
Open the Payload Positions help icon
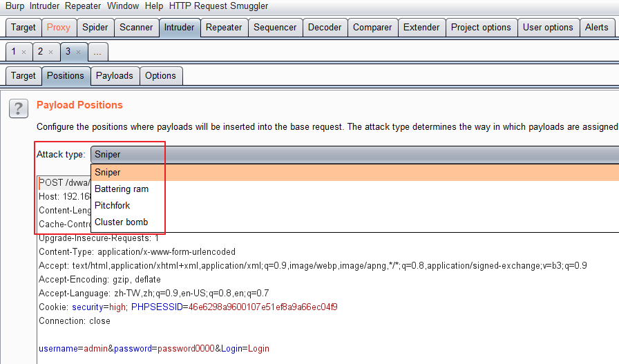19,108
